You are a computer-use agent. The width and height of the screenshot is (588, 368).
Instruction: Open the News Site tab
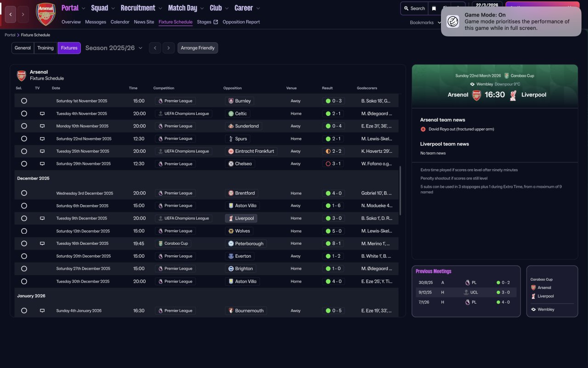click(x=144, y=22)
